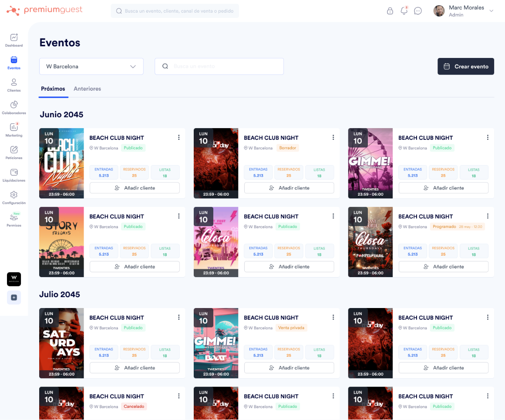Focus the Busca un evento search field
Screen dimensions: 505x420
219,66
